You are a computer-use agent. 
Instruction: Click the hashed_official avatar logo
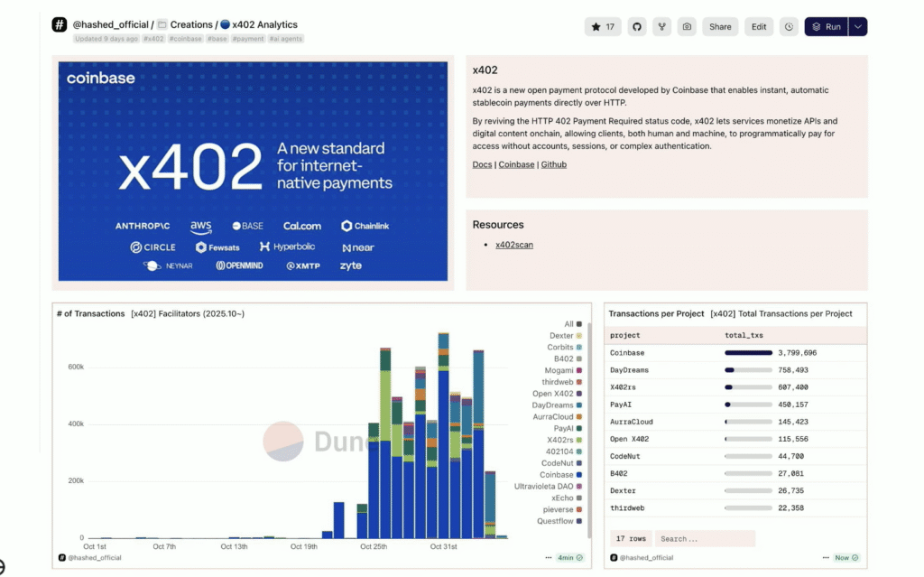60,25
